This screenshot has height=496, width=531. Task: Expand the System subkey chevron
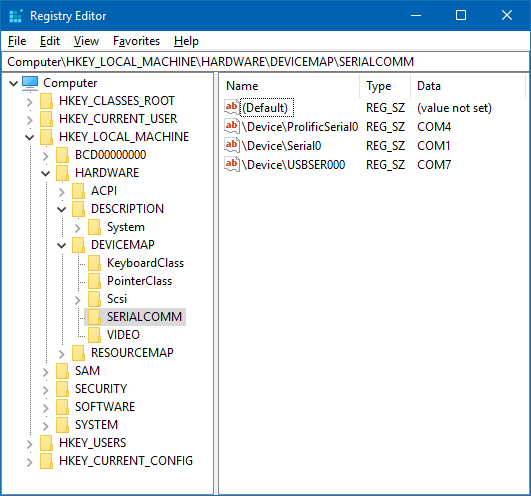pos(78,228)
